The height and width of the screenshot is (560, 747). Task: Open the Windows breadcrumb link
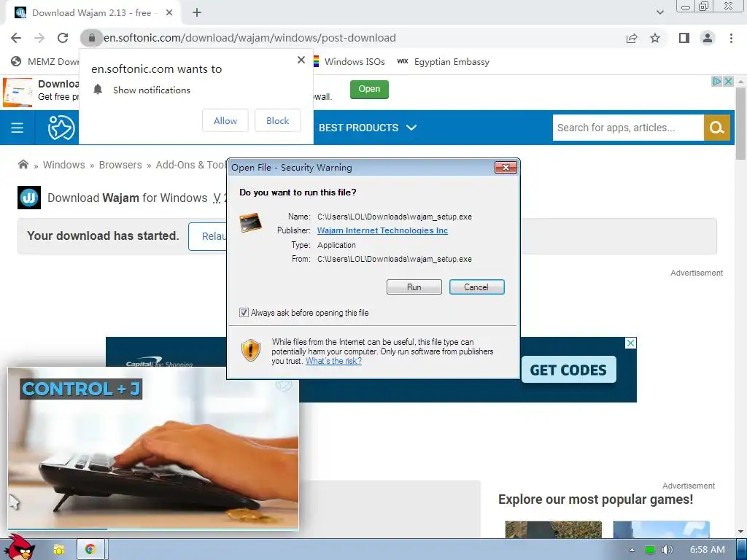coord(64,165)
